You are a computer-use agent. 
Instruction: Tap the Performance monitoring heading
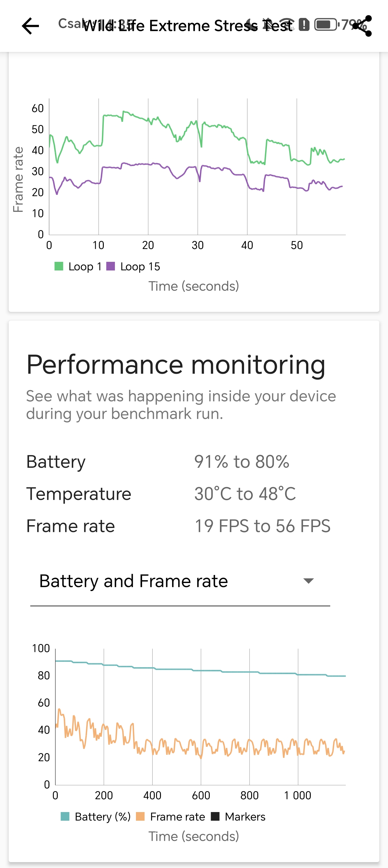176,364
